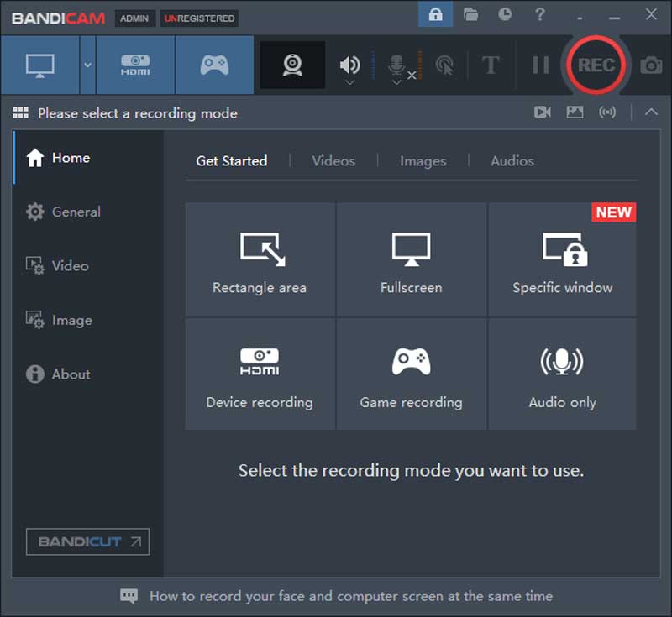The width and height of the screenshot is (672, 617).
Task: Open the General settings in sidebar
Action: pos(76,212)
